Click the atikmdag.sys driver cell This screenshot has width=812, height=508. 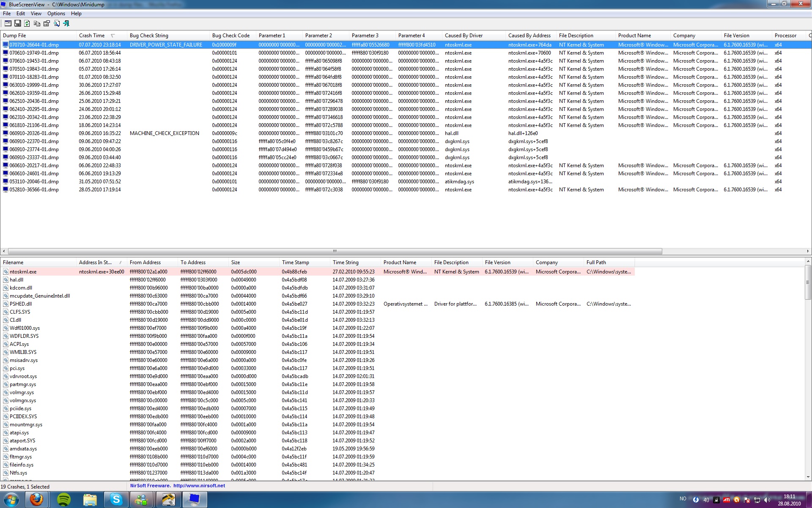[x=460, y=182]
